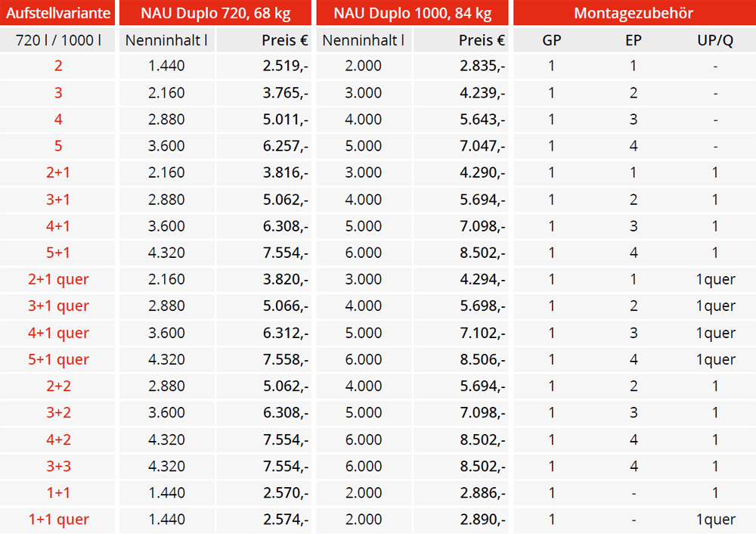Click the Aufstellvariante column header
This screenshot has width=756, height=534.
(58, 13)
